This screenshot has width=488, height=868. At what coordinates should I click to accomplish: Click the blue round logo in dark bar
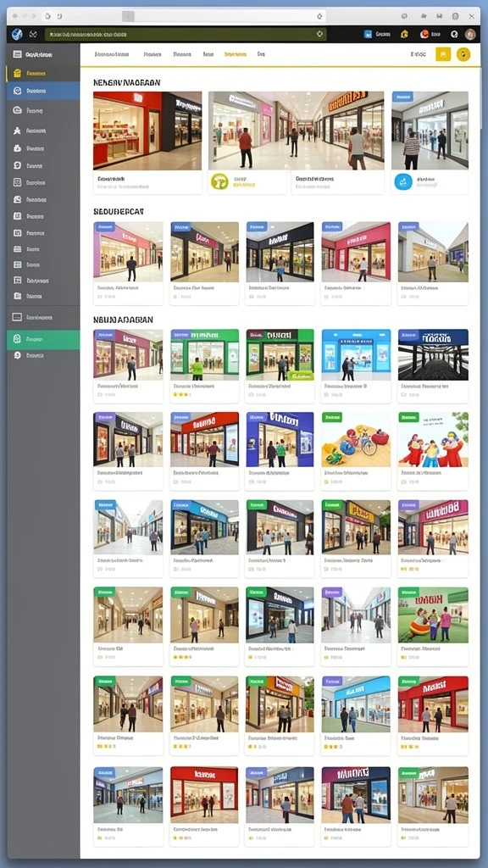point(17,34)
